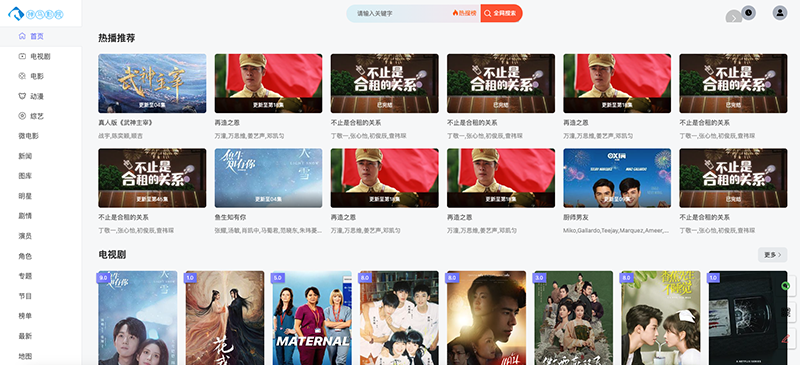Focus the keyword search input field
The image size is (800, 365).
401,13
